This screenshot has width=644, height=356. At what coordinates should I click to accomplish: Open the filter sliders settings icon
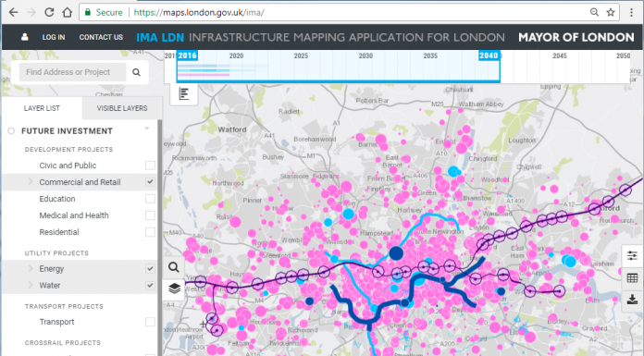point(632,256)
